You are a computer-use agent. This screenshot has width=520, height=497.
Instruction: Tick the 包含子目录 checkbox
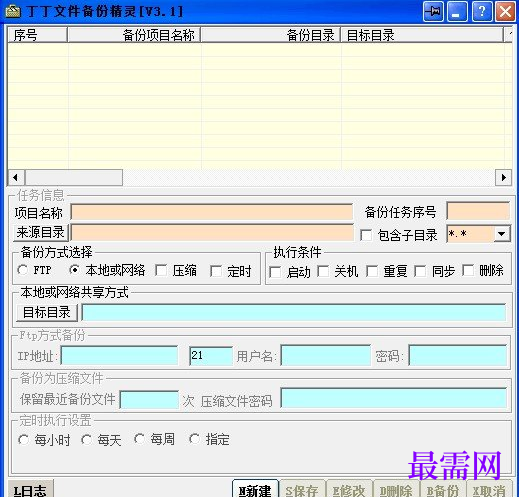pos(366,235)
